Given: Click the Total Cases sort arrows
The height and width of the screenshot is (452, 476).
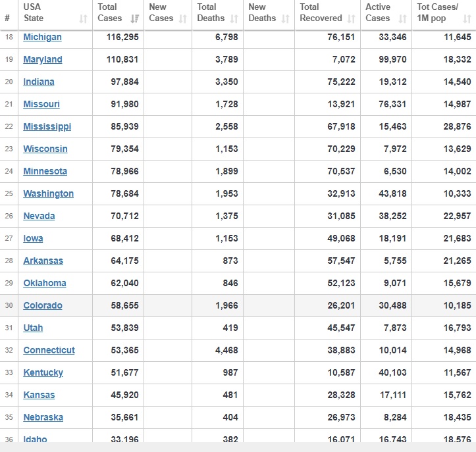Looking at the screenshot, I should [134, 19].
